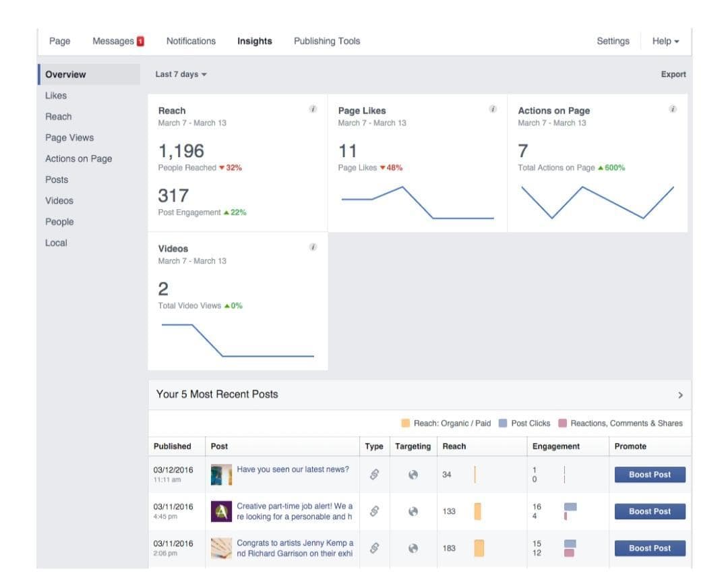This screenshot has width=728, height=586.
Task: Click the globe icon beside the Congrats post
Action: point(413,548)
